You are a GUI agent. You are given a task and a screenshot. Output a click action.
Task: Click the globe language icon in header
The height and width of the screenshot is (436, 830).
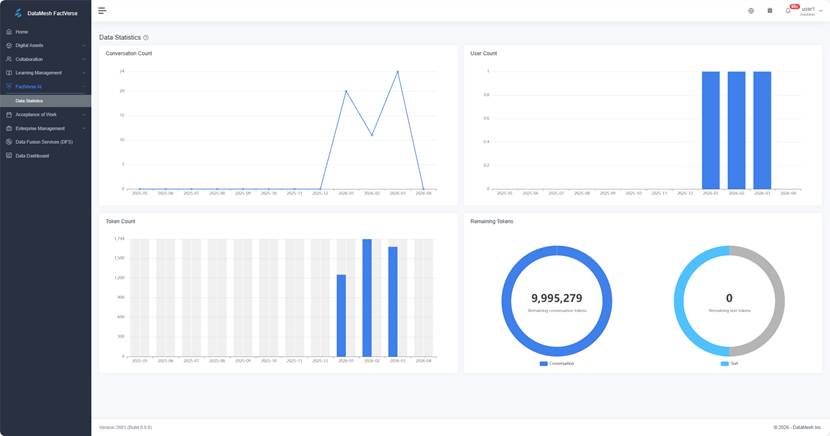pos(751,11)
